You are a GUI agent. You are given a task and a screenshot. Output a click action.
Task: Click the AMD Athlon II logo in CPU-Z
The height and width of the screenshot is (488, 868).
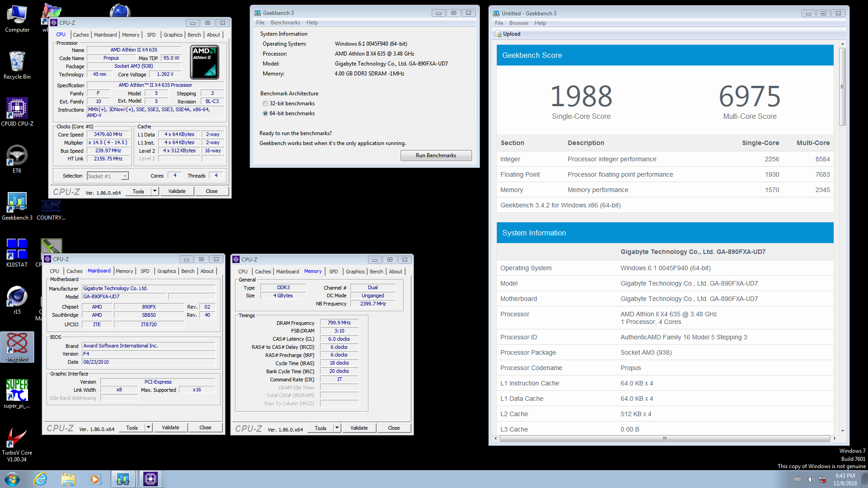pyautogui.click(x=205, y=62)
